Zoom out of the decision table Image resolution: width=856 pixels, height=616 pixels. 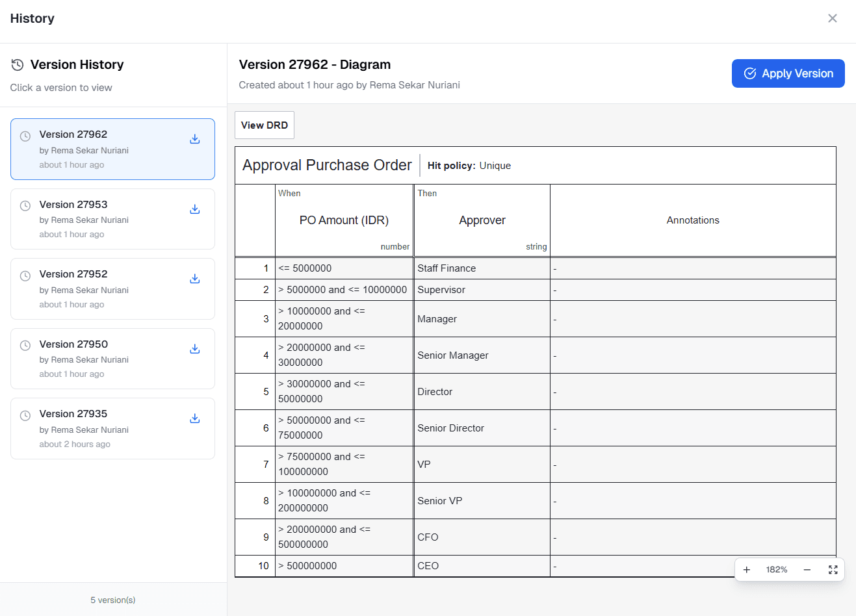click(807, 569)
